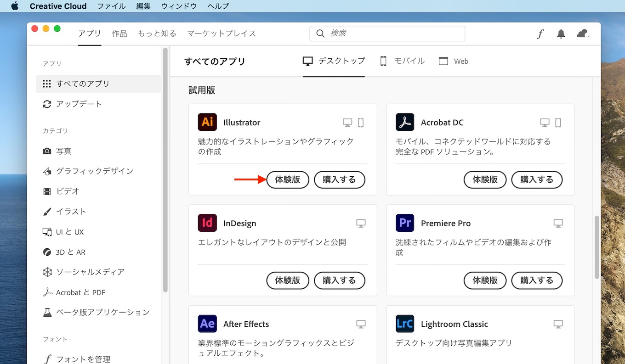This screenshot has height=364, width=625.
Task: Open notifications bell icon
Action: click(561, 34)
